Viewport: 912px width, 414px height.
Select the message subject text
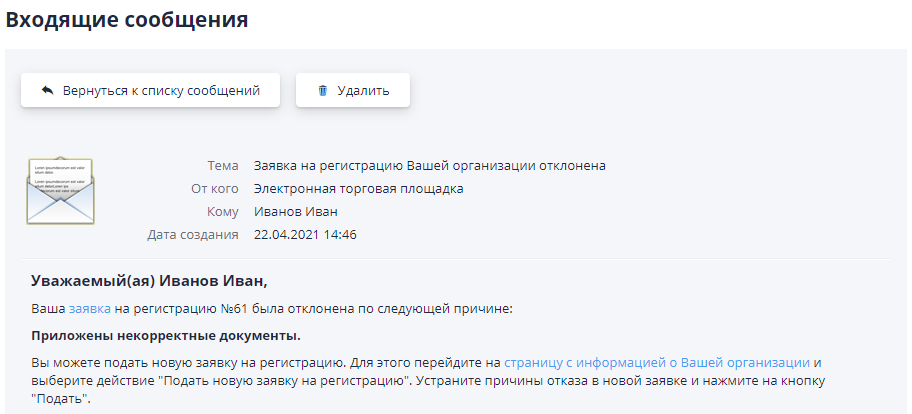(x=430, y=166)
